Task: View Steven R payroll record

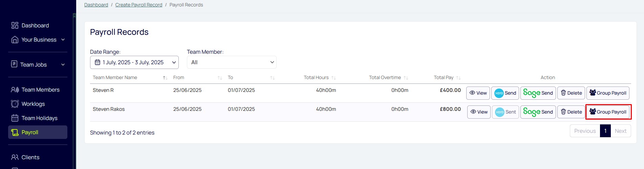Action: pyautogui.click(x=478, y=93)
